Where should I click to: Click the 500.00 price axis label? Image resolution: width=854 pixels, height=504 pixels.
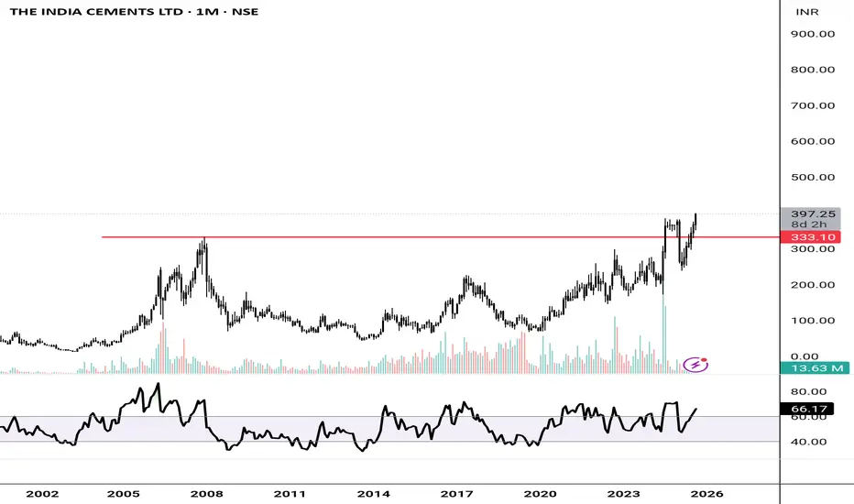813,177
